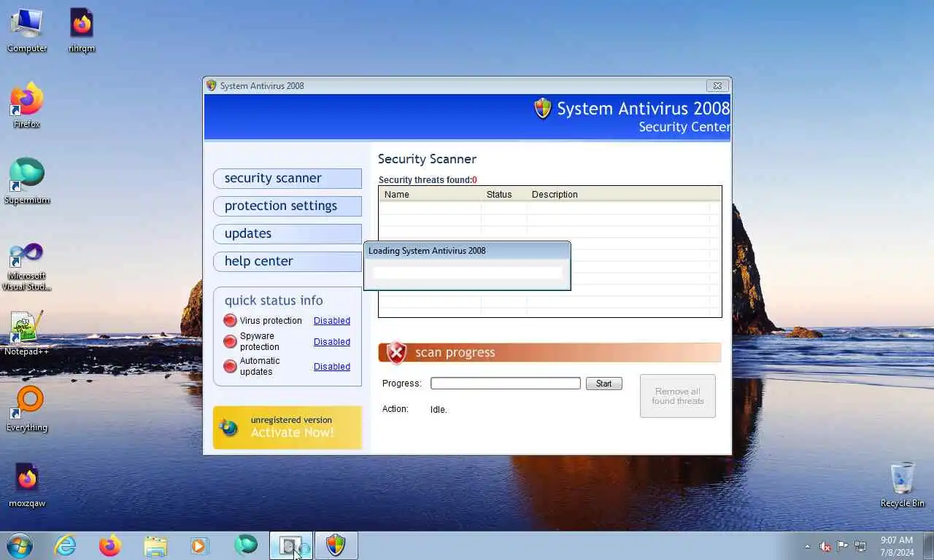Select the loading window taskbar button
The image size is (934, 560).
coord(291,545)
